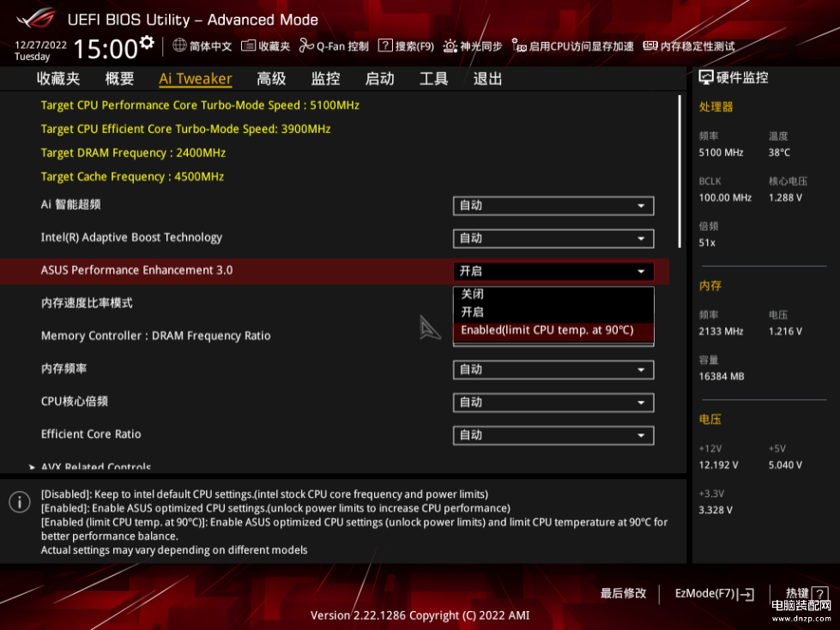
Task: Click the info icon in help panel
Action: [20, 502]
